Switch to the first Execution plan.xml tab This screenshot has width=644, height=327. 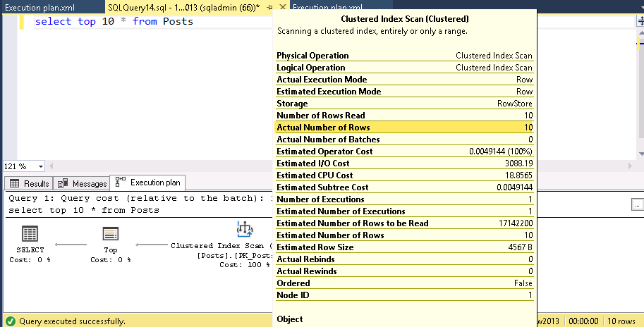[x=40, y=7]
